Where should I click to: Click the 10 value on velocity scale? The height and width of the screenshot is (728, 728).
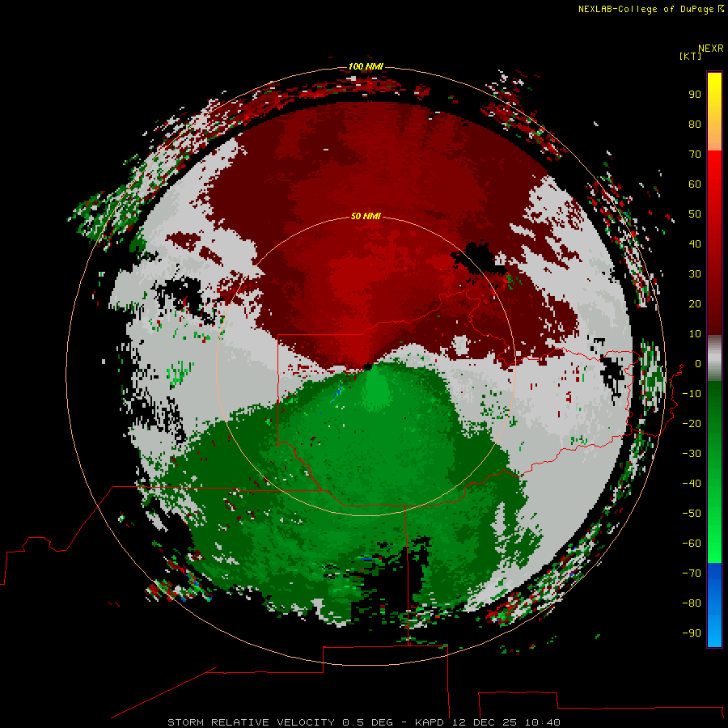(695, 334)
